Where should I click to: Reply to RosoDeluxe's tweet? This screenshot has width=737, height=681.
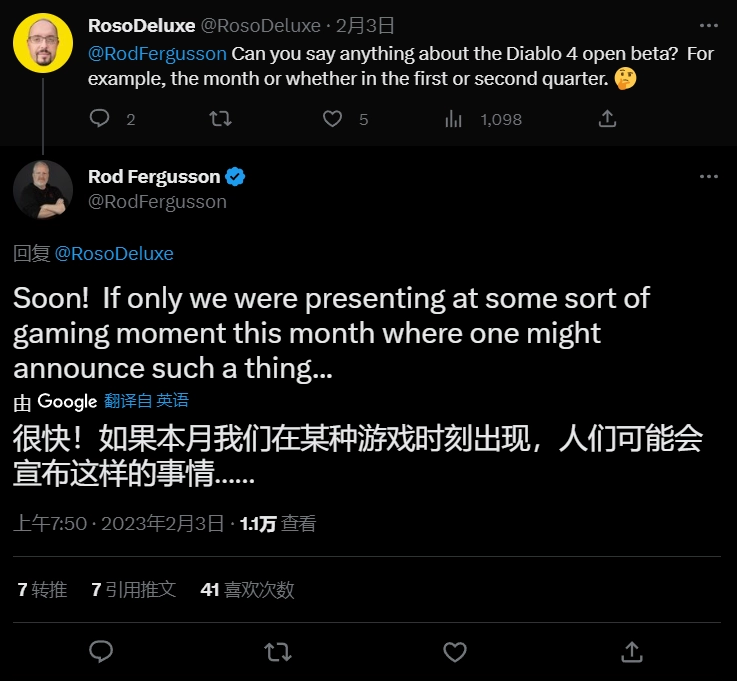[100, 119]
